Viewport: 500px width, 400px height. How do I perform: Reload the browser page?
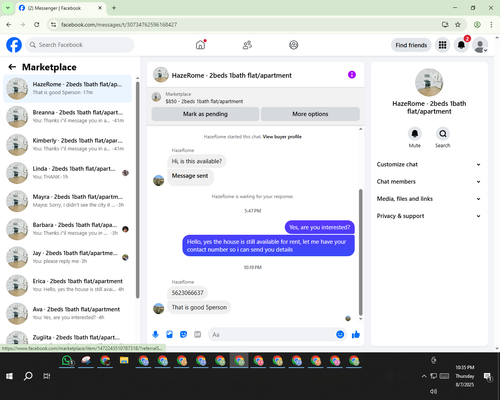tap(37, 25)
